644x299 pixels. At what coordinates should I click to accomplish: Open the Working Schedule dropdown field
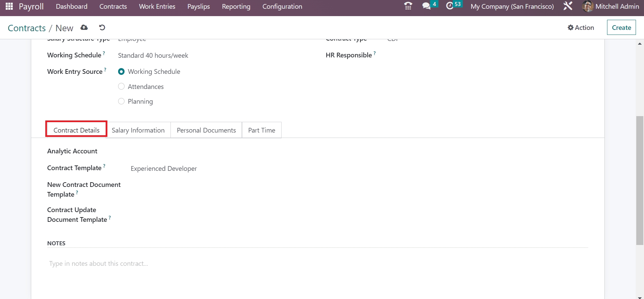[201, 55]
